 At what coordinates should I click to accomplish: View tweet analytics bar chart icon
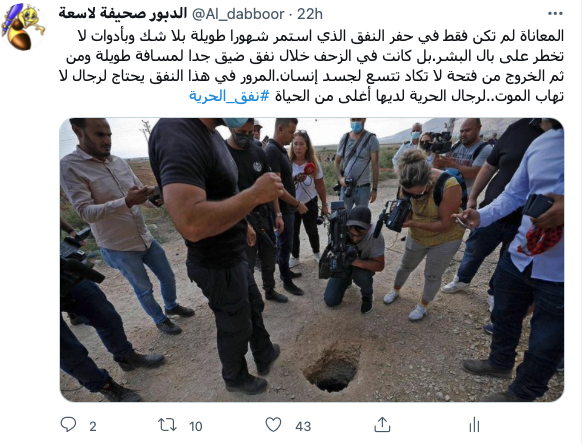click(474, 424)
